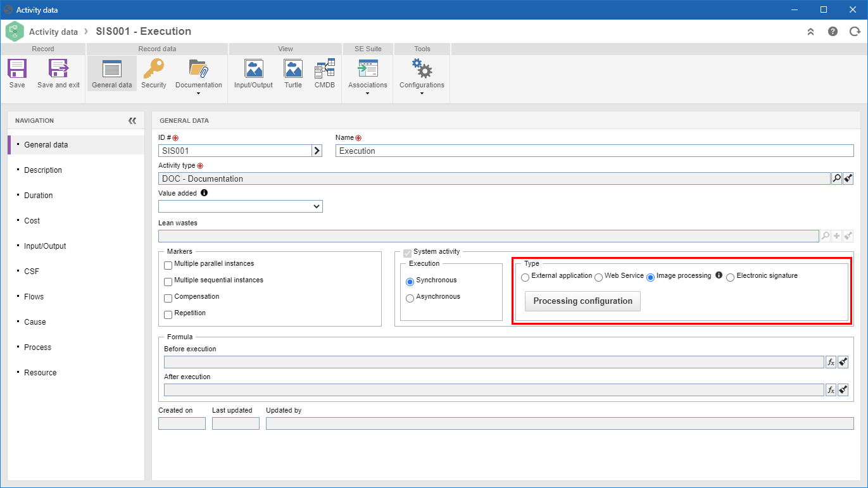
Task: Click the Processing configuration button
Action: coord(582,301)
